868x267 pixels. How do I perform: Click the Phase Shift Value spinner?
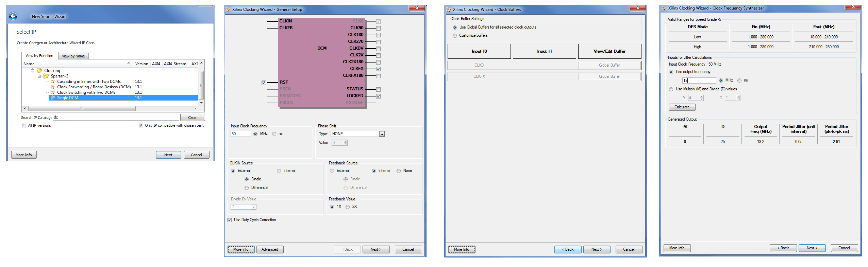[346, 143]
